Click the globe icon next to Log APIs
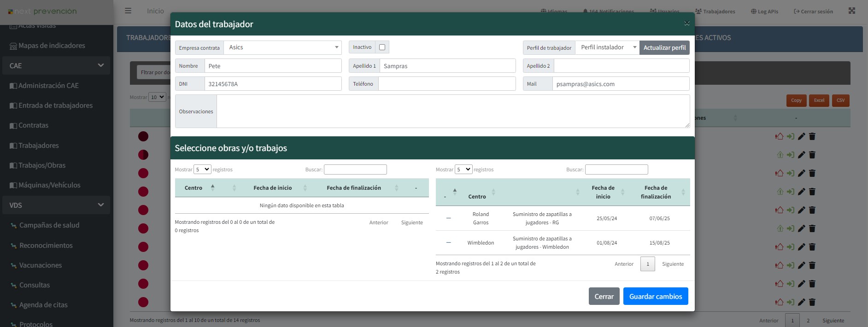 coord(753,12)
